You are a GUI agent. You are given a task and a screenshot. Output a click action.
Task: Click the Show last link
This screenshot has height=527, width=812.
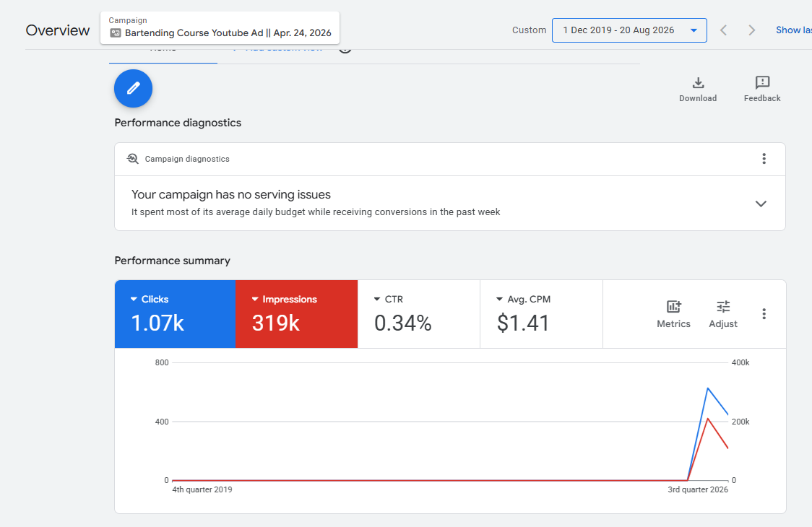coord(793,30)
